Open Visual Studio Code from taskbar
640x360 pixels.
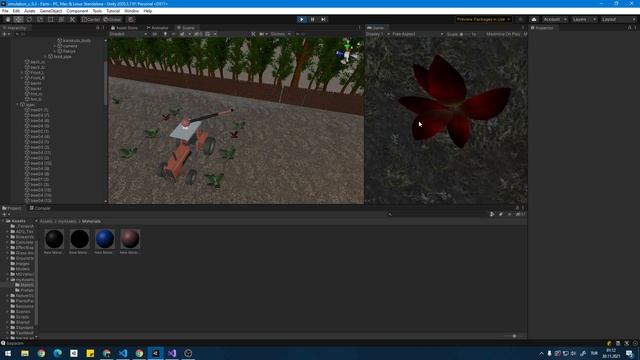[123, 353]
